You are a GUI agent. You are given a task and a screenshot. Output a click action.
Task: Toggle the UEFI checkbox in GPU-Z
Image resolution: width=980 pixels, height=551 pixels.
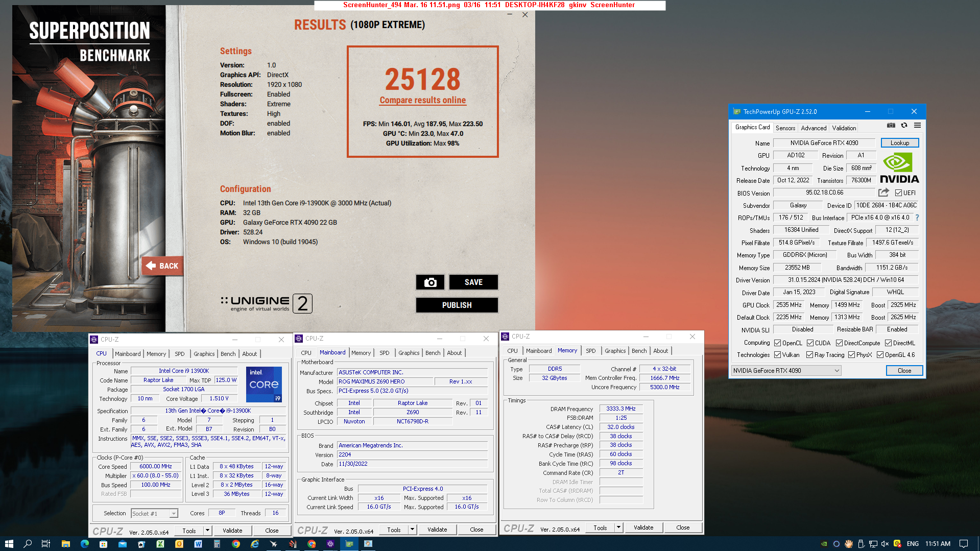tap(898, 193)
